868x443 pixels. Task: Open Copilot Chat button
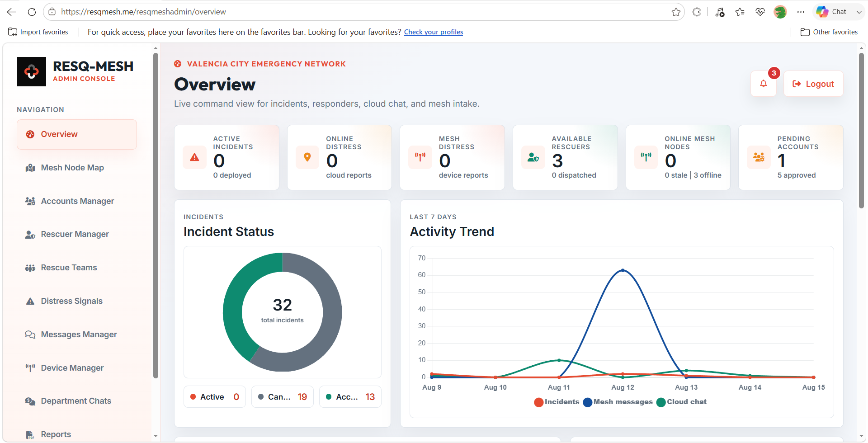pyautogui.click(x=831, y=12)
